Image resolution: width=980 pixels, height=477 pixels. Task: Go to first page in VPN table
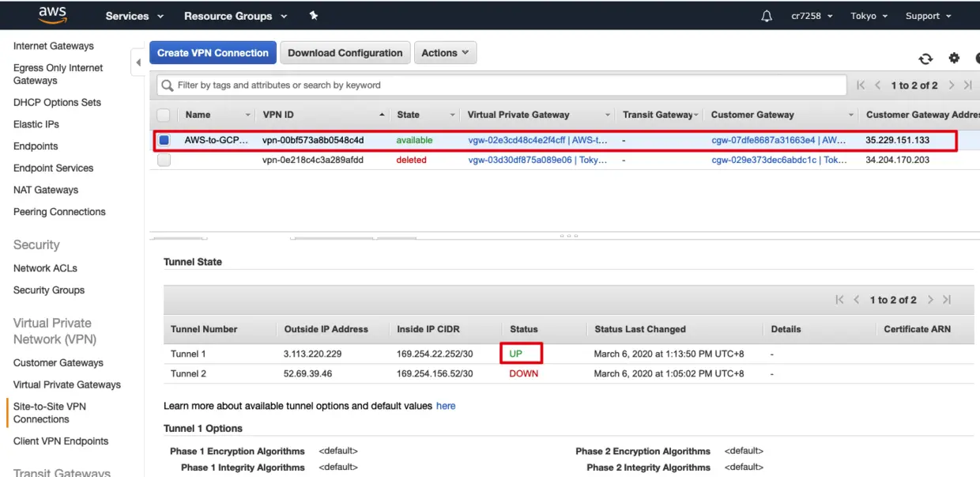point(861,85)
